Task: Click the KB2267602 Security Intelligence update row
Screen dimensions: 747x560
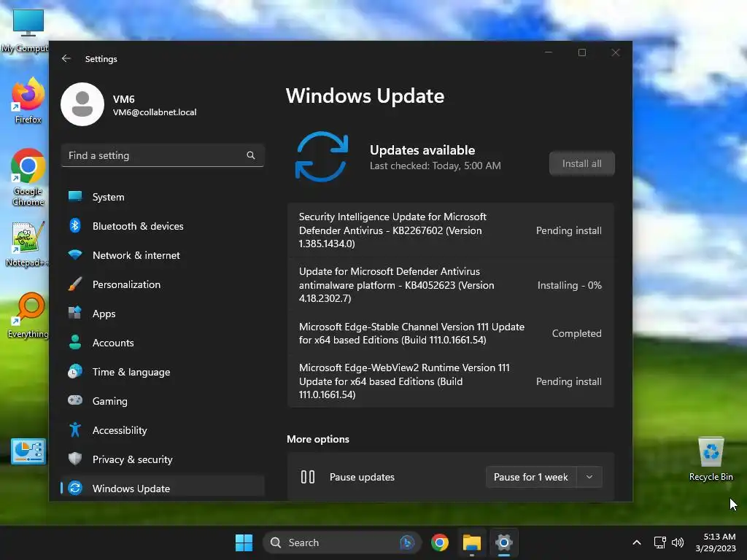Action: point(451,230)
